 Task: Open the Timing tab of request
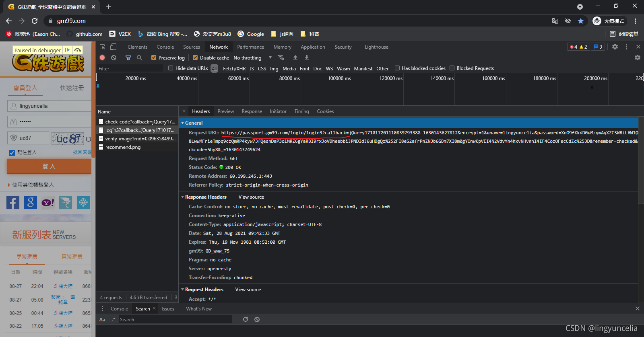301,111
